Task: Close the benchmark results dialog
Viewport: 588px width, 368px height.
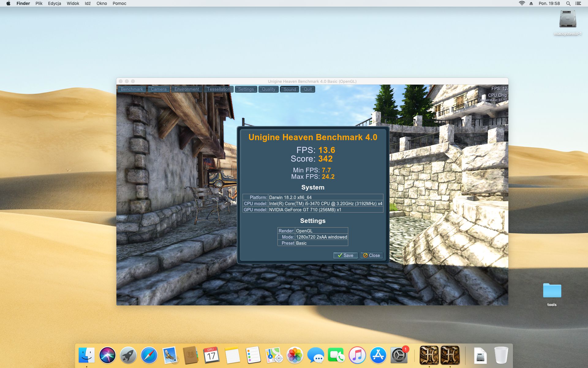Action: tap(371, 255)
